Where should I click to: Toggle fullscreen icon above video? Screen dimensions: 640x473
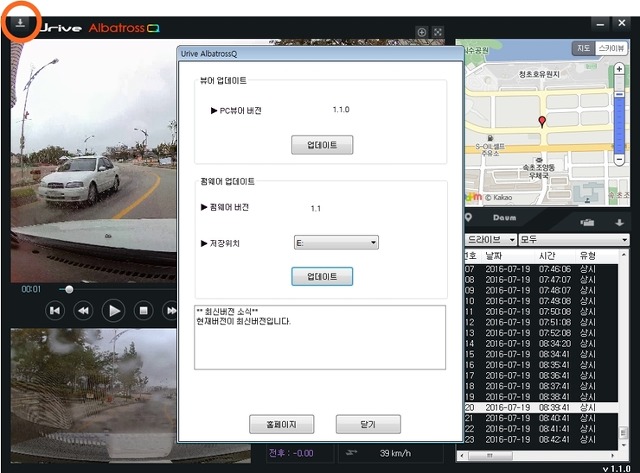[438, 32]
